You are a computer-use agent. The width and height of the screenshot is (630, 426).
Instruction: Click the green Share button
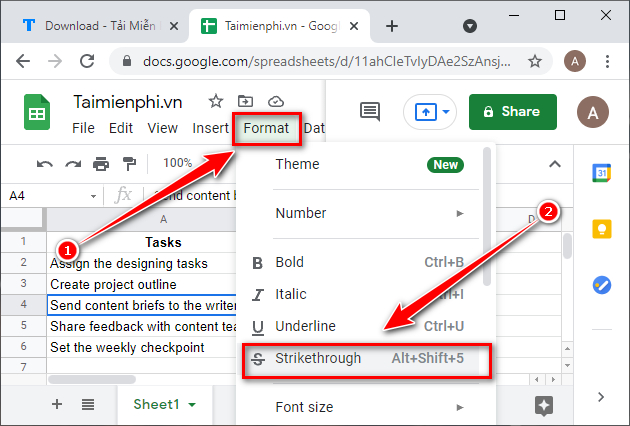513,112
